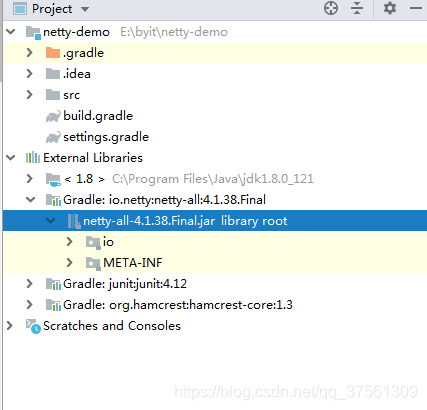Image resolution: width=427 pixels, height=410 pixels.
Task: Expand the META-INF folder
Action: 69,263
